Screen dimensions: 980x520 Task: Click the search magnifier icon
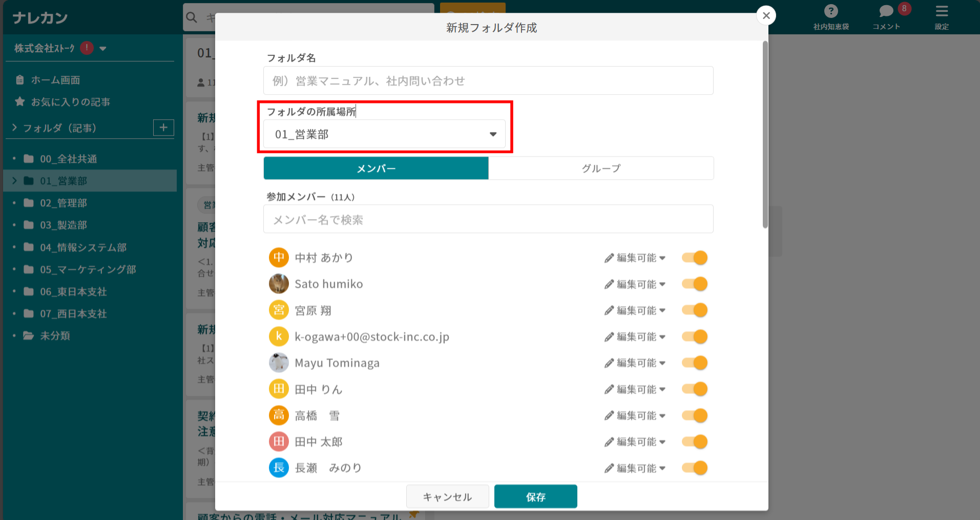(x=192, y=17)
